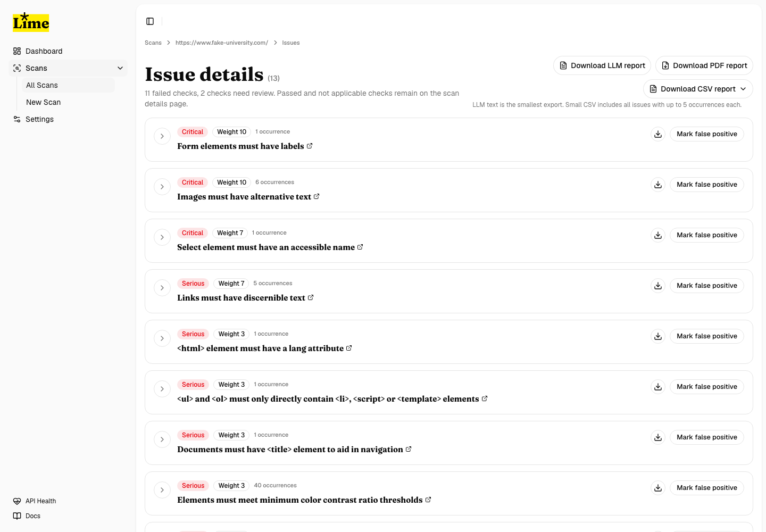Open New Scan from the sidebar

(43, 102)
